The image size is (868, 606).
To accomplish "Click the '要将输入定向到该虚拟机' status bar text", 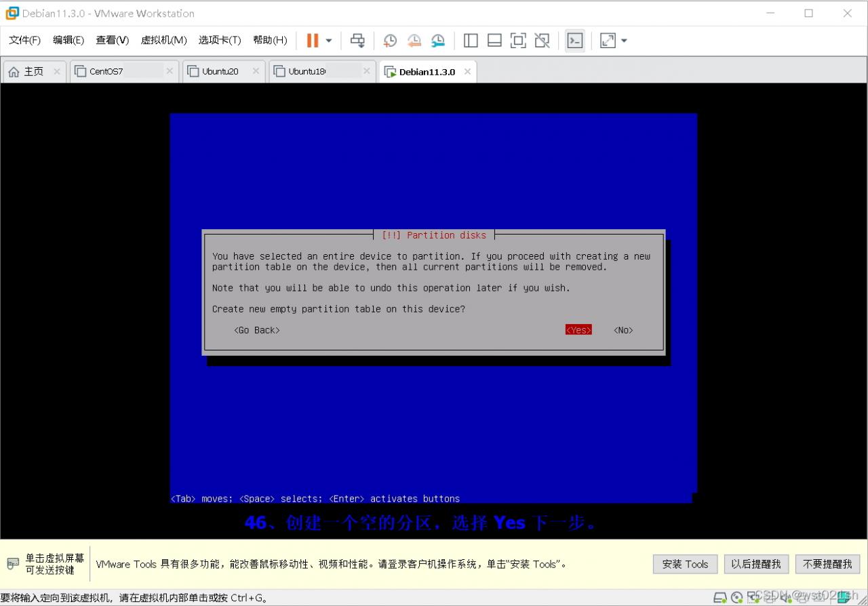I will [x=134, y=598].
